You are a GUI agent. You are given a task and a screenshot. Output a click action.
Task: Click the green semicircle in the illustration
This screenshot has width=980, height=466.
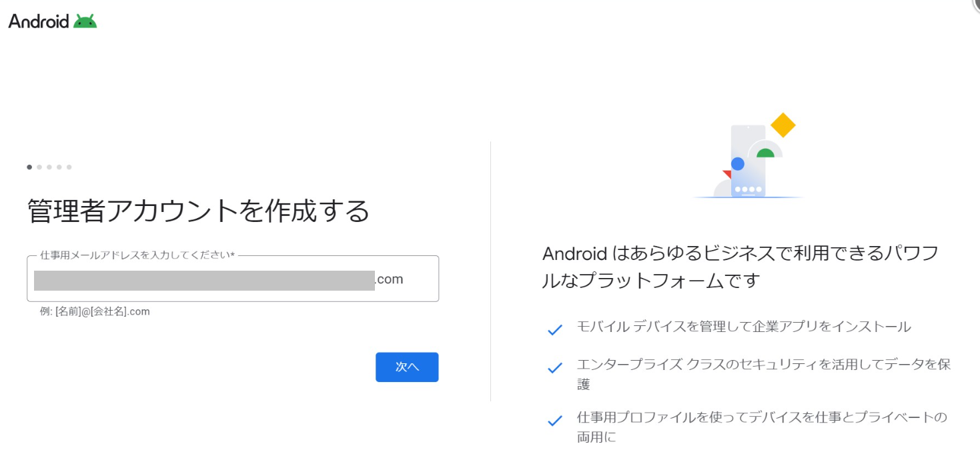pos(765,153)
